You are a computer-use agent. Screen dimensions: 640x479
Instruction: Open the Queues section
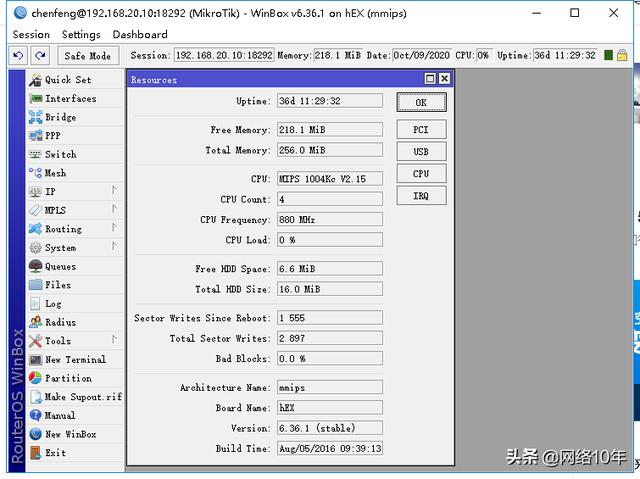[x=60, y=267]
